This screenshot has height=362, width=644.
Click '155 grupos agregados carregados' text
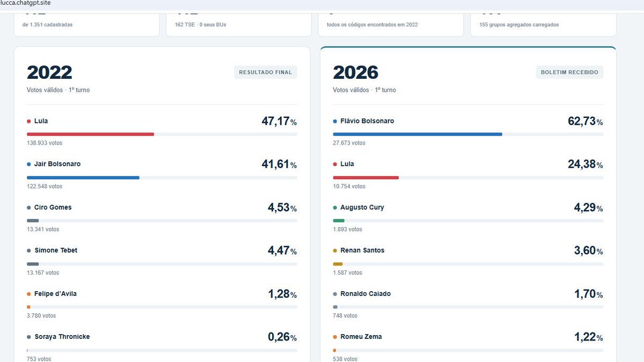(x=519, y=25)
